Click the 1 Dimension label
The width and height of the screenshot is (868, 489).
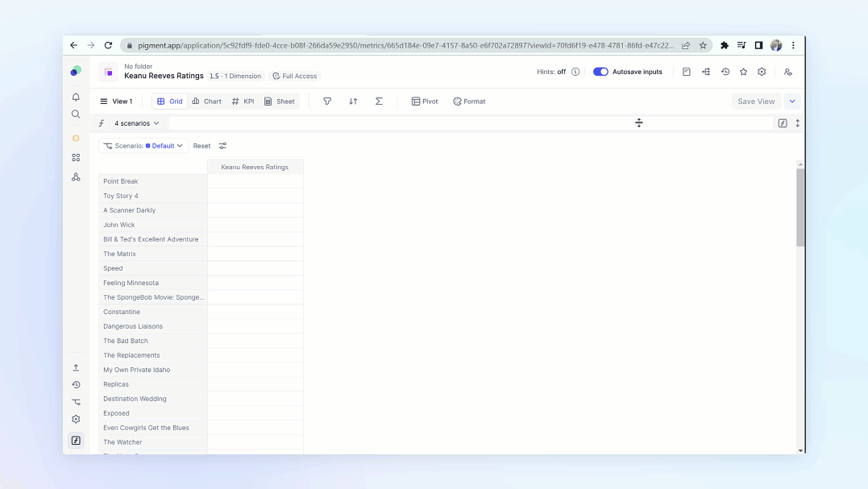[x=243, y=77]
